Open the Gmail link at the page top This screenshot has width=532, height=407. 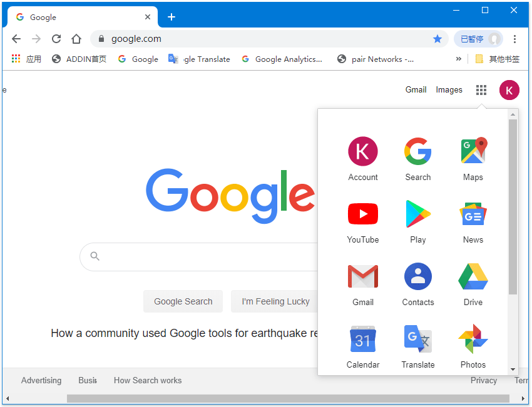coord(416,90)
